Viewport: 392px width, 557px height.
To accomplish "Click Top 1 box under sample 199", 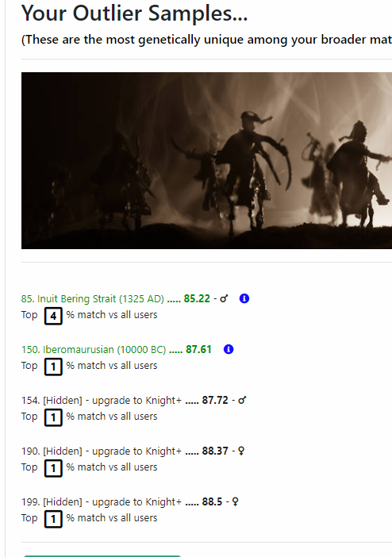I will click(53, 519).
